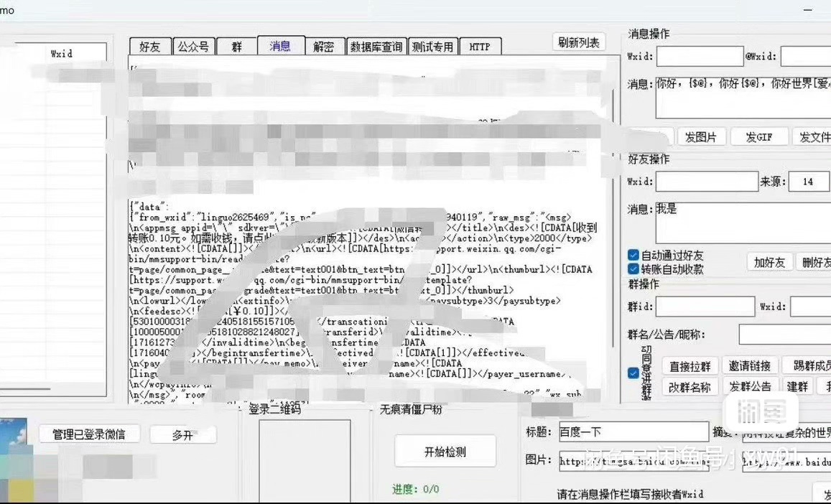The height and width of the screenshot is (504, 831).
Task: Click the 标题 field containing 百度一下
Action: point(633,432)
